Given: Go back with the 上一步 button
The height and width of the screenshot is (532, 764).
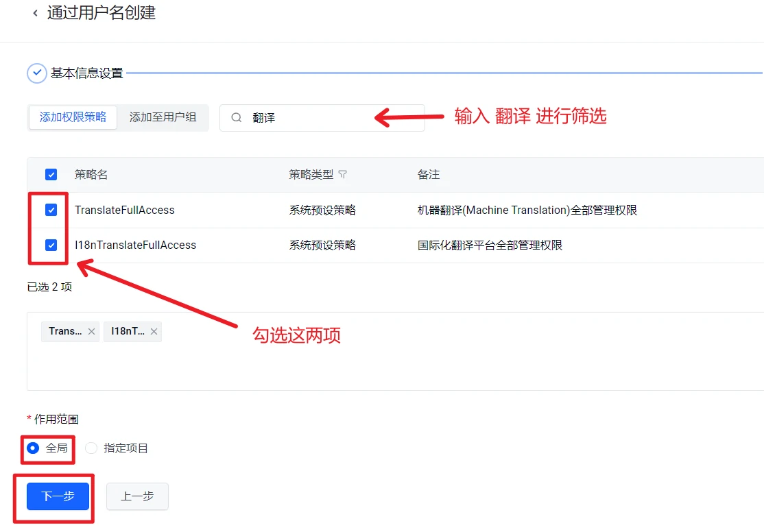Looking at the screenshot, I should point(137,496).
